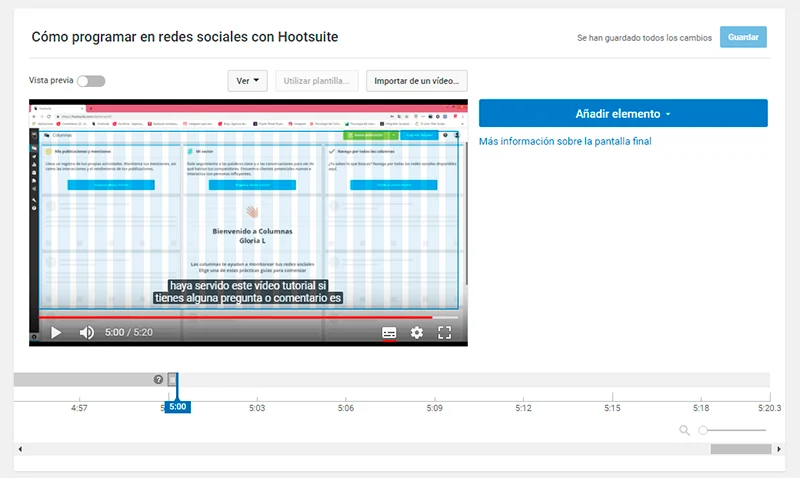The width and height of the screenshot is (800, 478).
Task: Open Más información sobre la pantalla final
Action: 565,141
